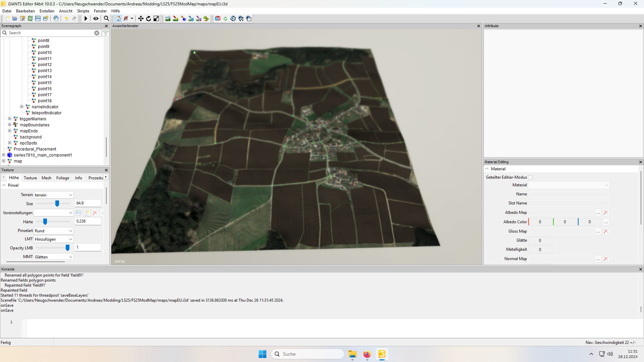Click the Open file folder toolbar icon
Screen dimensions: 644x362
click(x=15, y=18)
